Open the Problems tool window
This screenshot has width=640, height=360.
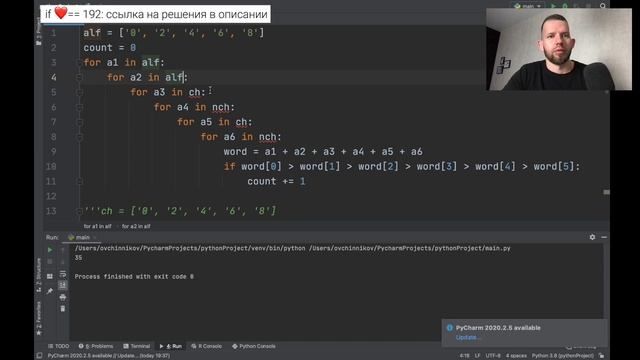(x=96, y=346)
